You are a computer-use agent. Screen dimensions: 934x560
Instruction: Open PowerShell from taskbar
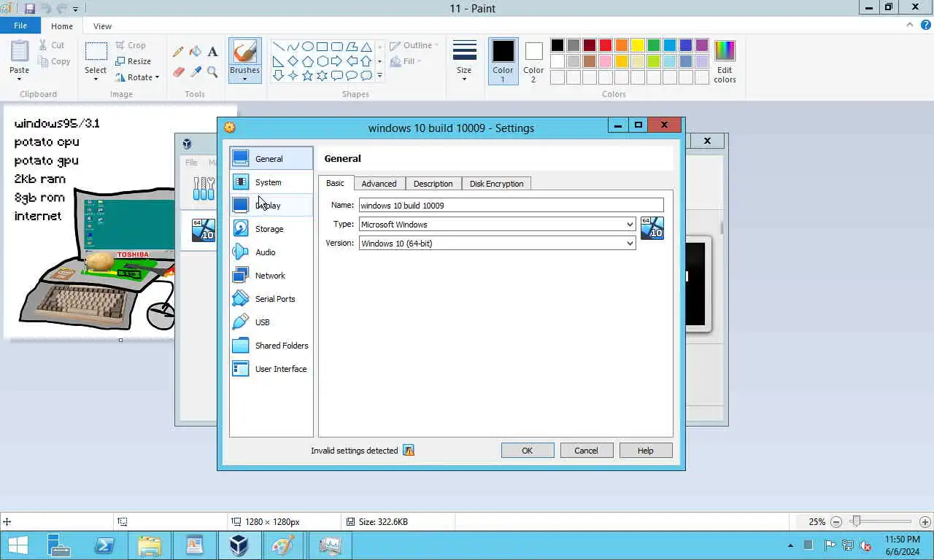(x=104, y=545)
